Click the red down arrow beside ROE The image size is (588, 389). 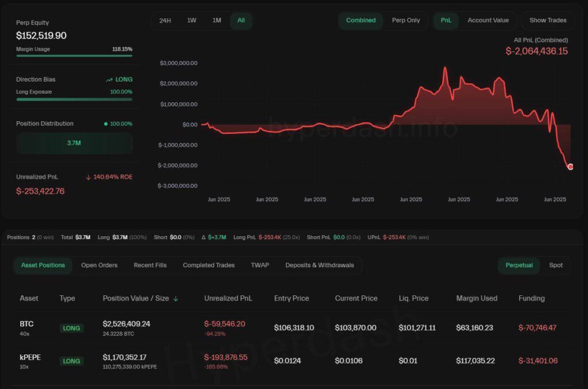pos(88,177)
